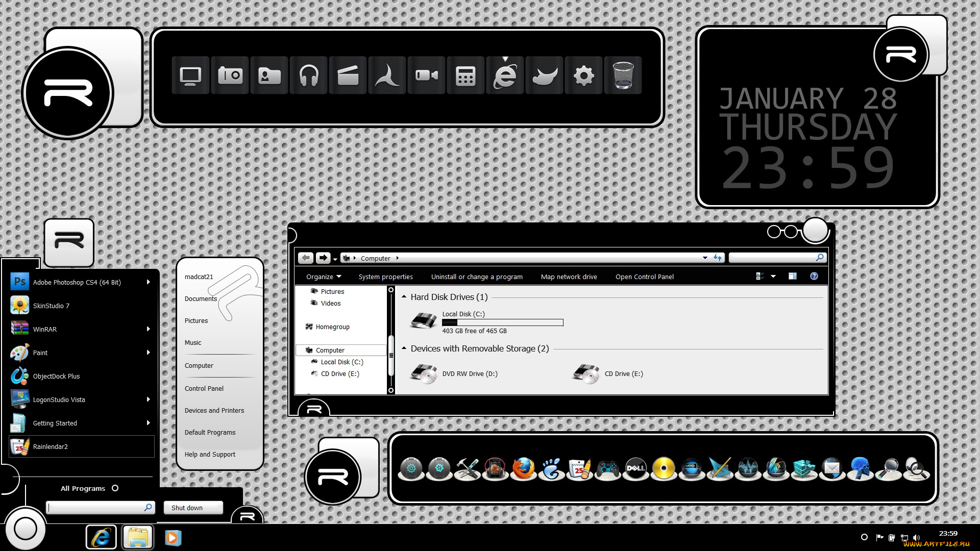Open the calculator icon in top dock

[x=465, y=76]
